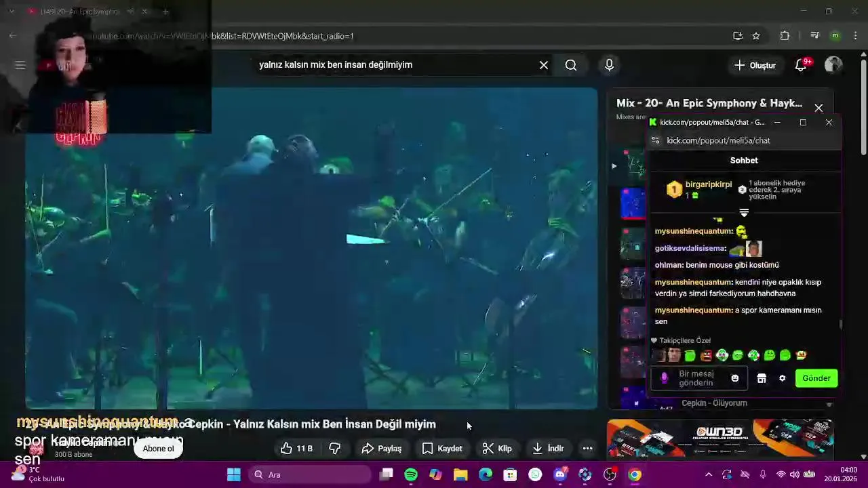Image resolution: width=868 pixels, height=488 pixels.
Task: Open Discord from the taskbar
Action: [x=560, y=474]
